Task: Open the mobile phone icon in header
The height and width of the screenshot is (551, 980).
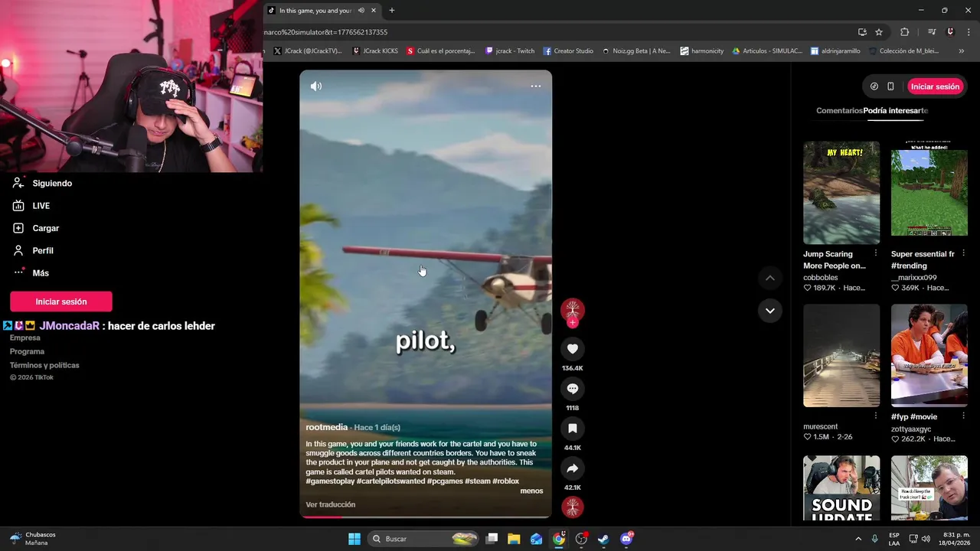Action: pyautogui.click(x=890, y=86)
